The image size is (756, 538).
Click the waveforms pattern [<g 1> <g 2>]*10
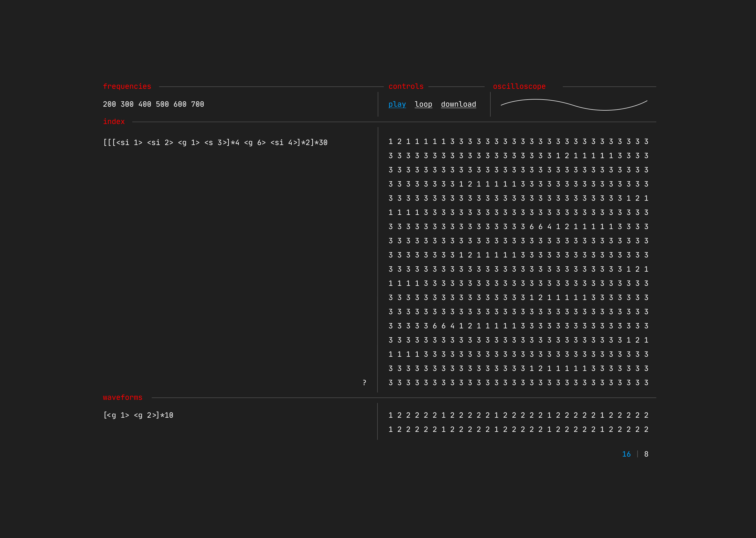(x=138, y=415)
